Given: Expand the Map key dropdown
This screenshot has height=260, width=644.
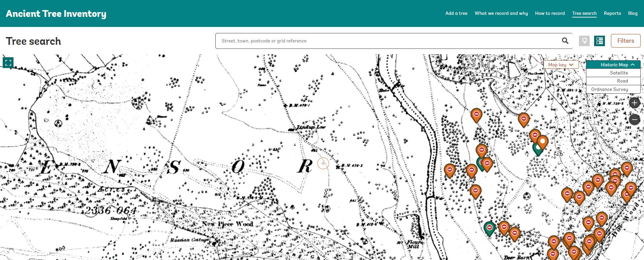Looking at the screenshot, I should click(561, 65).
